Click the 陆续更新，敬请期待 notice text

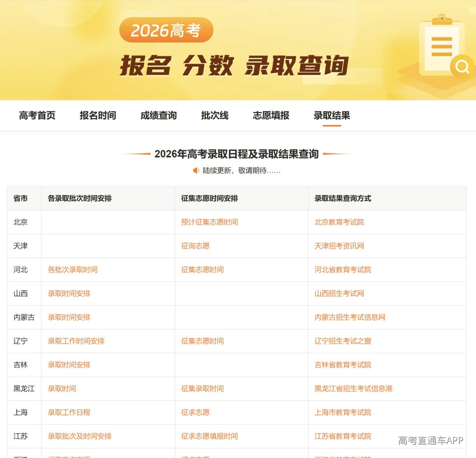pyautogui.click(x=242, y=170)
